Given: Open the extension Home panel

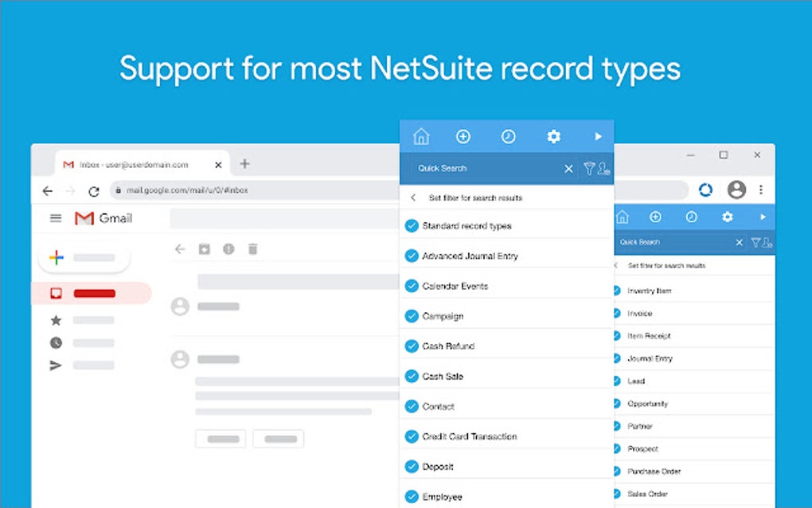Looking at the screenshot, I should click(x=421, y=136).
